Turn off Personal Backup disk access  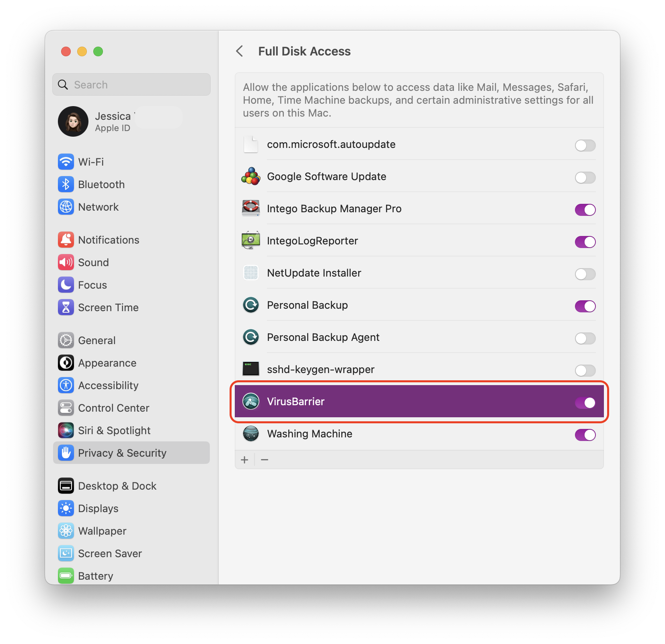click(x=585, y=306)
